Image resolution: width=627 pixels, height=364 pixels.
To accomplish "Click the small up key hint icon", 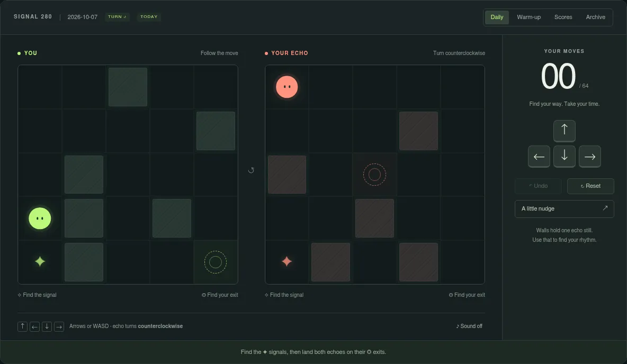I will (x=22, y=326).
